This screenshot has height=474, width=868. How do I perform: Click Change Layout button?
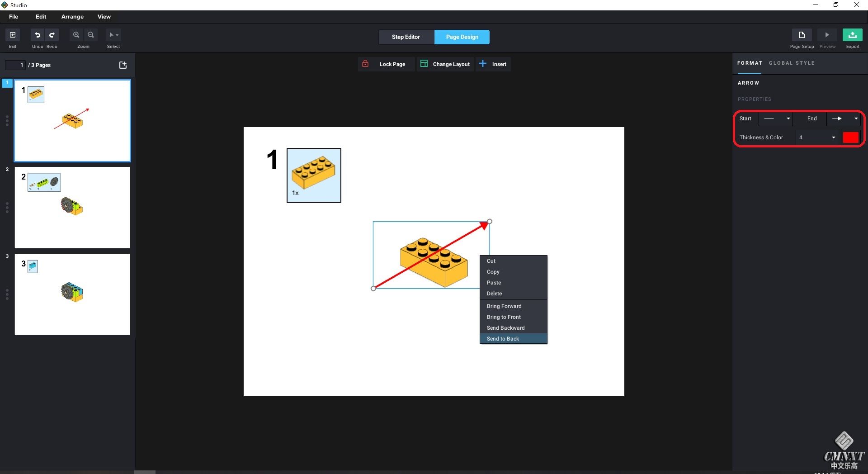click(445, 64)
